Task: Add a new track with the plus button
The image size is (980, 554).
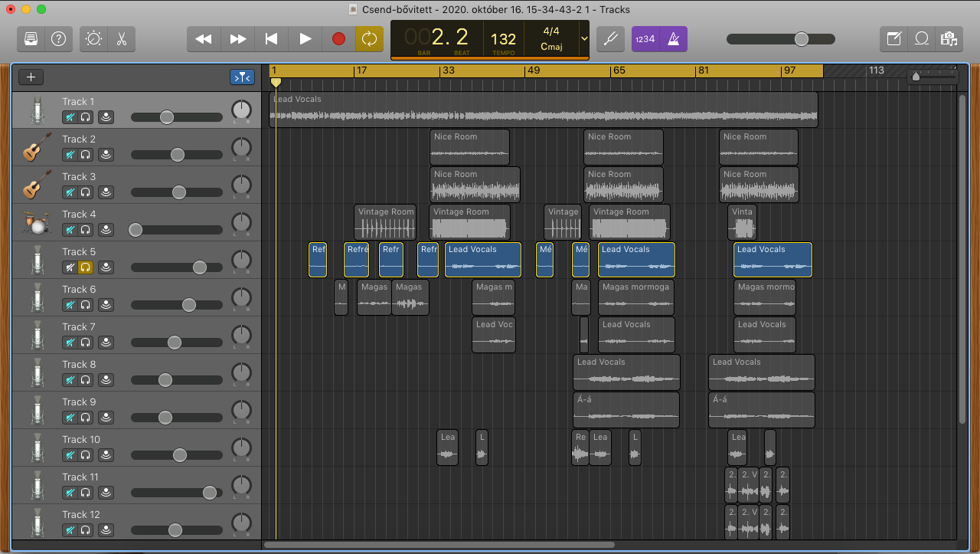Action: [x=31, y=77]
